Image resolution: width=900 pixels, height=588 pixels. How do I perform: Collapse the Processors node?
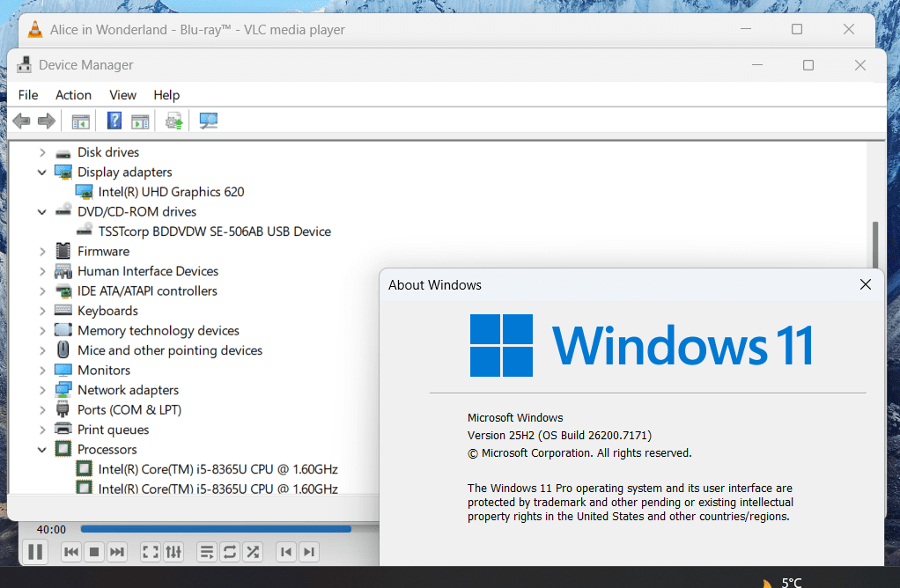pos(42,449)
